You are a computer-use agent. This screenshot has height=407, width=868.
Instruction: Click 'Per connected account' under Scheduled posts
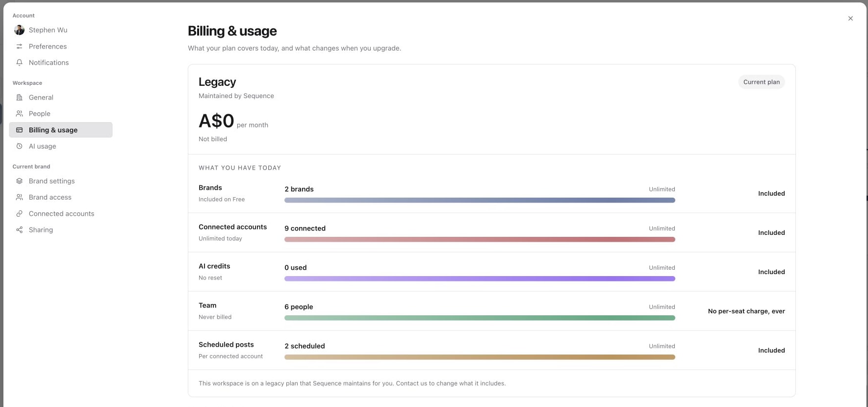[230, 356]
